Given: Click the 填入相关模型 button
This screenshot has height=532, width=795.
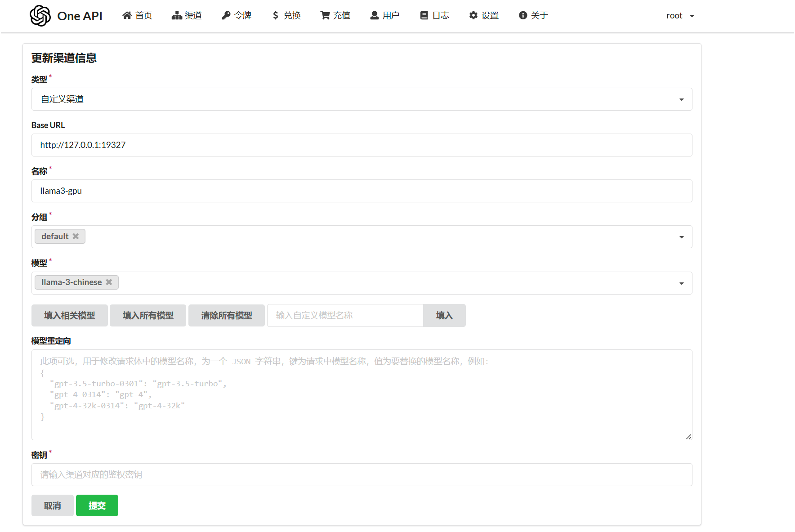Looking at the screenshot, I should point(70,315).
